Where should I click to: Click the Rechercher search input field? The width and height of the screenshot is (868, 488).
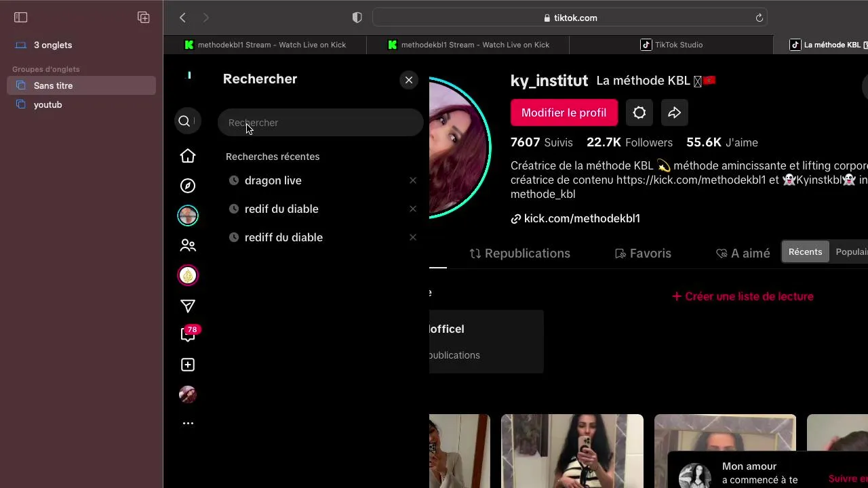click(320, 123)
